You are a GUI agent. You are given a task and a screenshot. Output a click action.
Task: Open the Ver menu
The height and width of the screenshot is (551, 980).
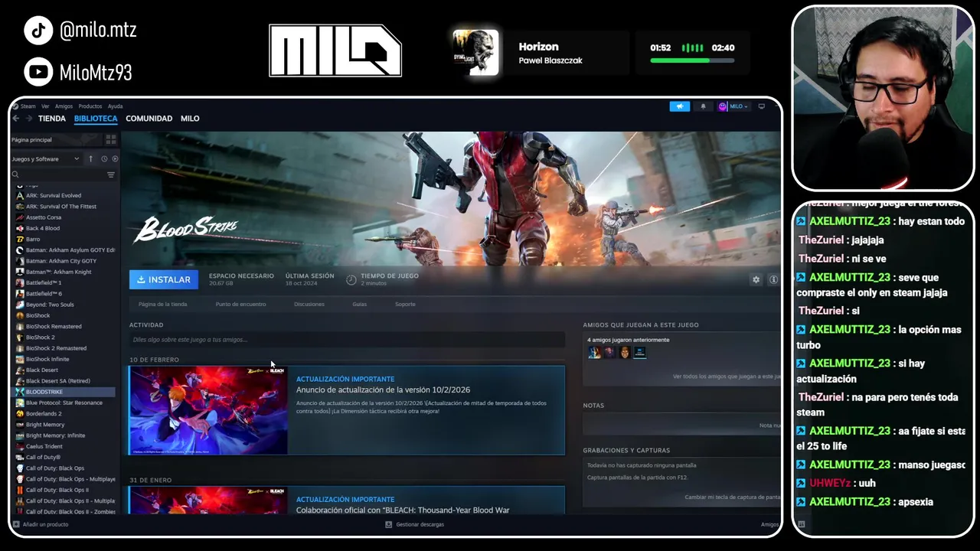coord(45,106)
